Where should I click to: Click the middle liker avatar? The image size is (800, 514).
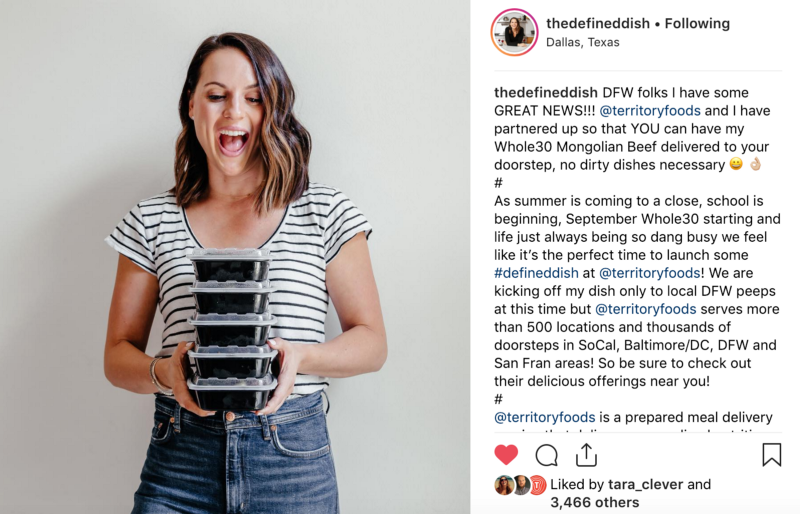click(x=521, y=485)
